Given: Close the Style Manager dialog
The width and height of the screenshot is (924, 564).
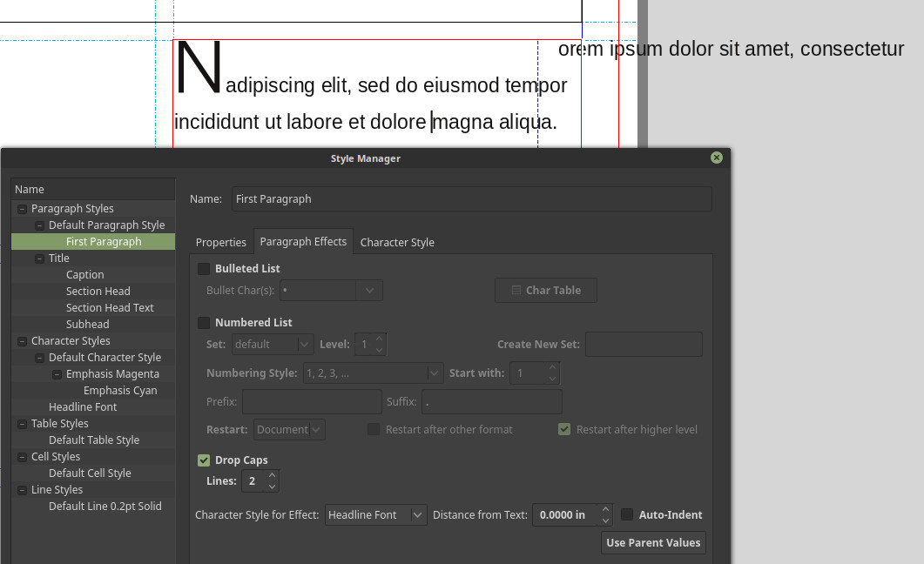Looking at the screenshot, I should pyautogui.click(x=716, y=158).
